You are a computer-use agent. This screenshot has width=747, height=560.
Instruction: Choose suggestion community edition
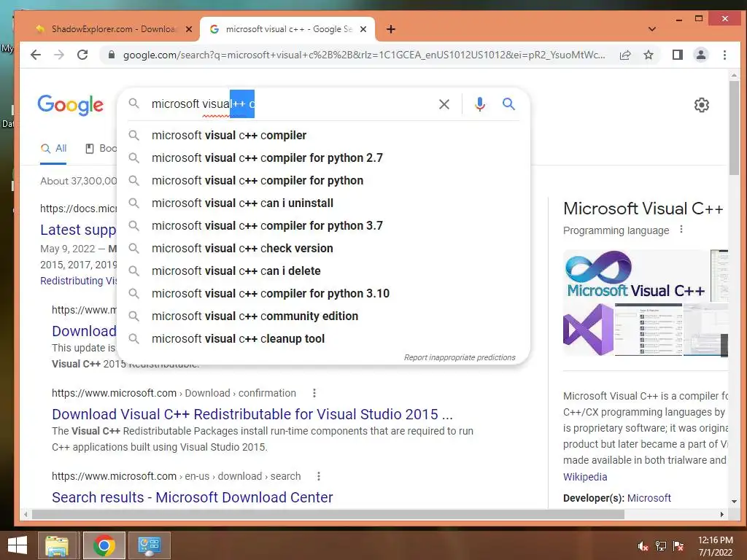click(x=323, y=316)
